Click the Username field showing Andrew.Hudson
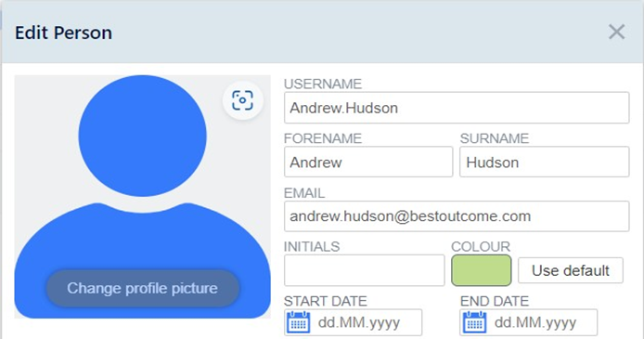Viewport: 644px width, 339px height. pos(457,108)
